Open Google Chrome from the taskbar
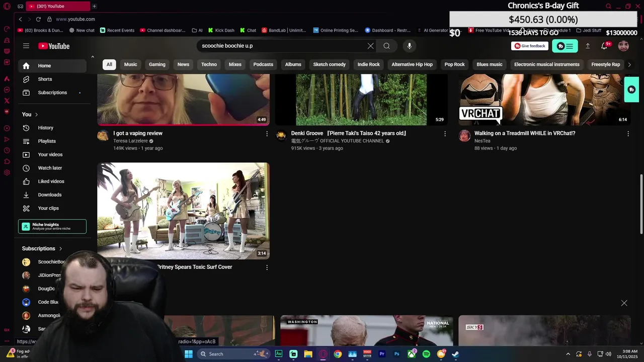 coord(338,354)
